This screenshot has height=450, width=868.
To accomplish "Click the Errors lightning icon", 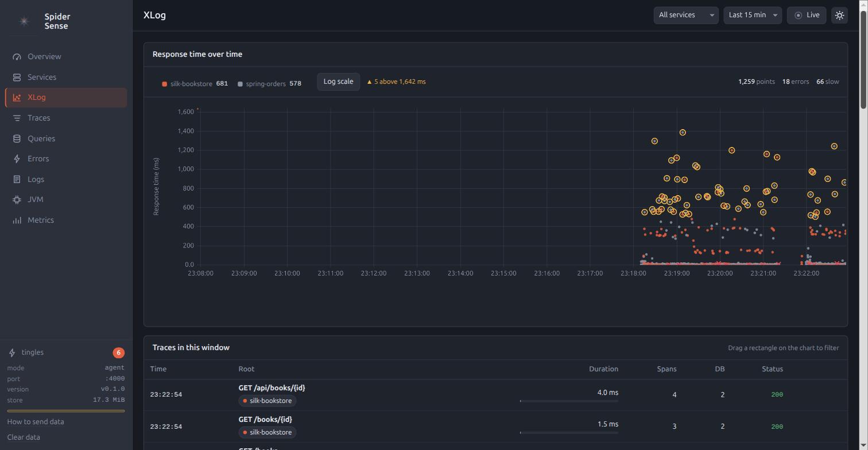I will point(17,158).
